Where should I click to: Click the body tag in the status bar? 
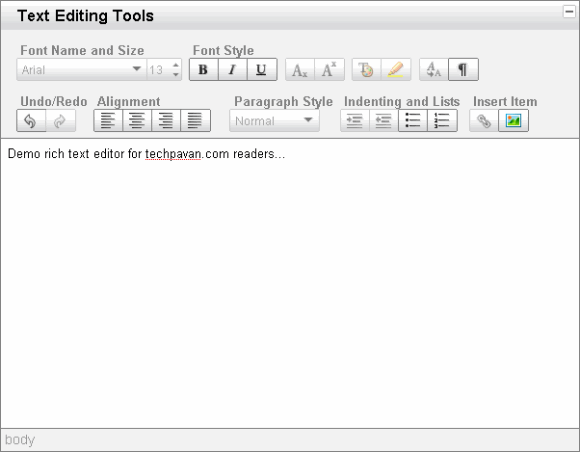tap(20, 439)
